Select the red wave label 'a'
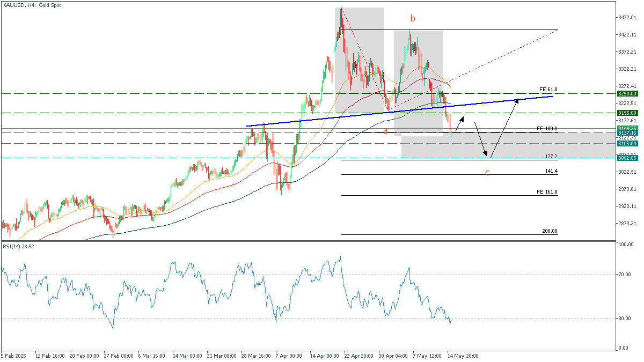644x362 pixels. [385, 130]
